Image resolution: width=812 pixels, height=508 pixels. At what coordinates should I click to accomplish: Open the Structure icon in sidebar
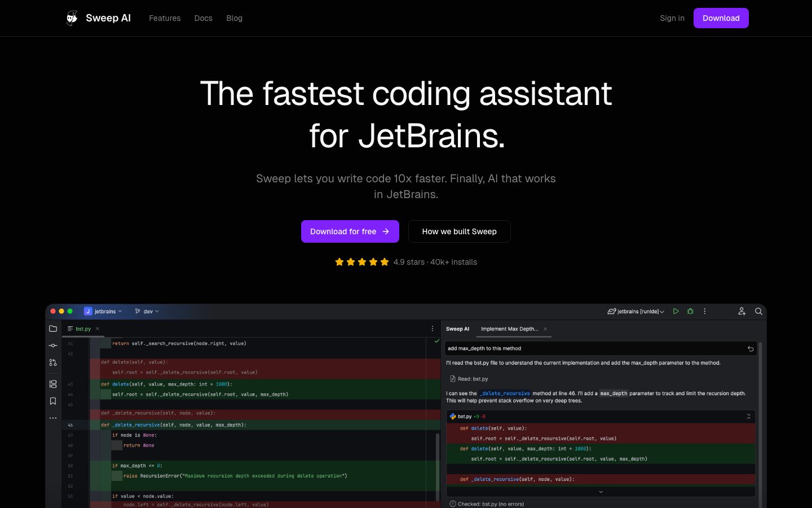click(53, 384)
